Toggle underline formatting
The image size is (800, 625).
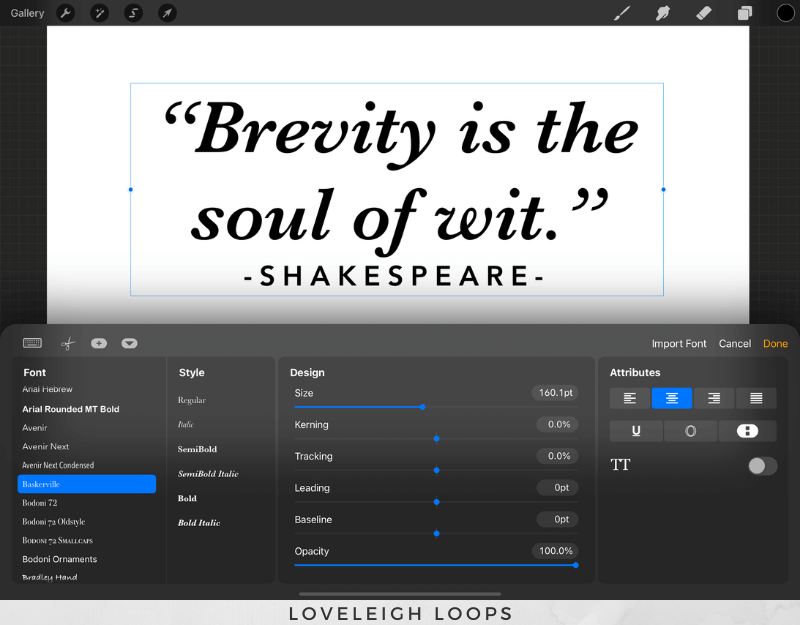coord(637,431)
